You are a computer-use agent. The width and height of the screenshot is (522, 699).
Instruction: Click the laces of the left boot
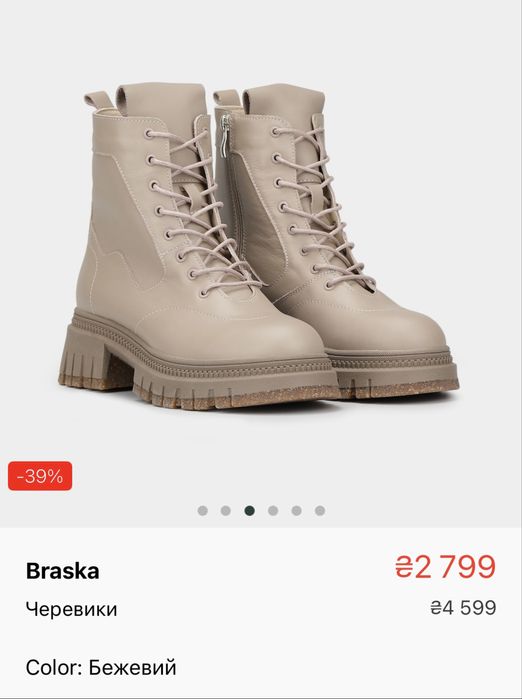click(x=201, y=210)
